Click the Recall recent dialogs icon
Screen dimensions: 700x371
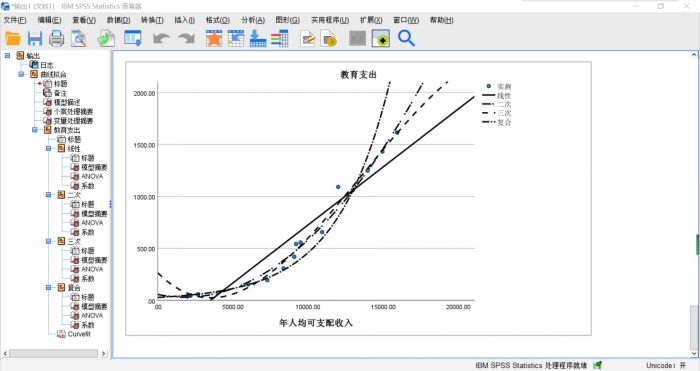133,39
